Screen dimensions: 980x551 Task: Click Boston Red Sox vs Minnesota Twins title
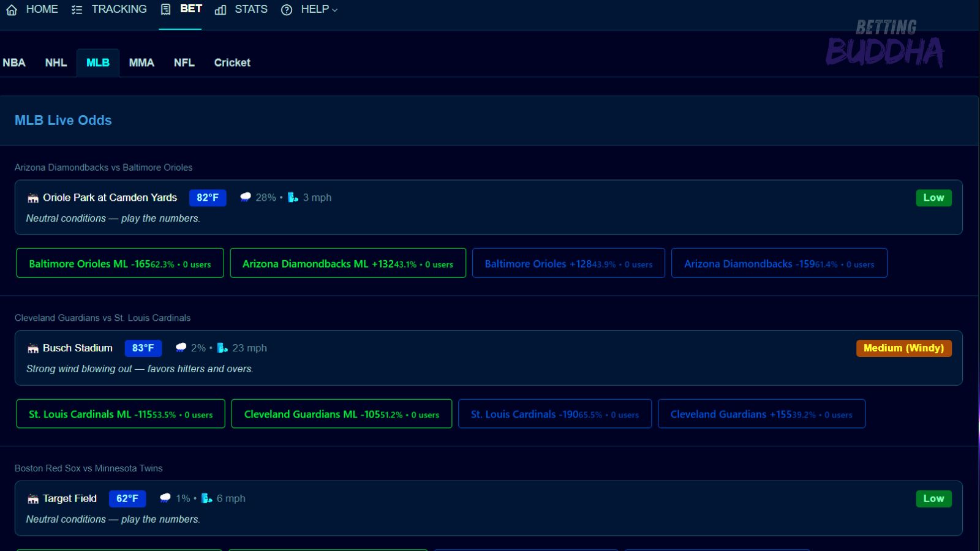point(89,468)
